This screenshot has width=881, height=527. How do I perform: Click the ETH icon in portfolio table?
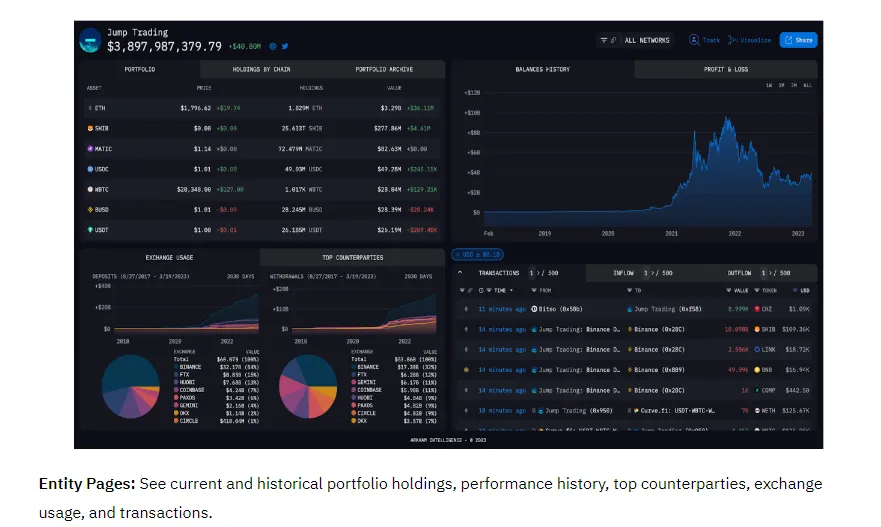click(90, 108)
